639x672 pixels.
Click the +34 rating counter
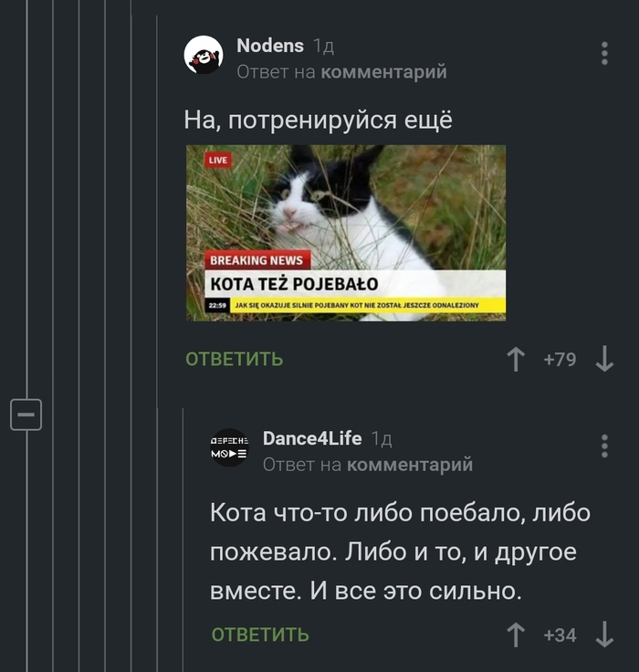pos(560,635)
